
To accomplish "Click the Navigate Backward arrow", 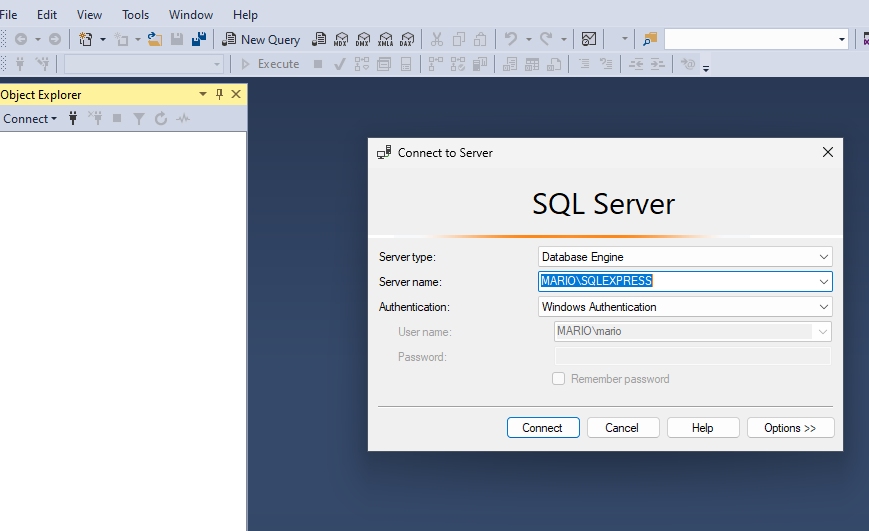I will click(21, 39).
